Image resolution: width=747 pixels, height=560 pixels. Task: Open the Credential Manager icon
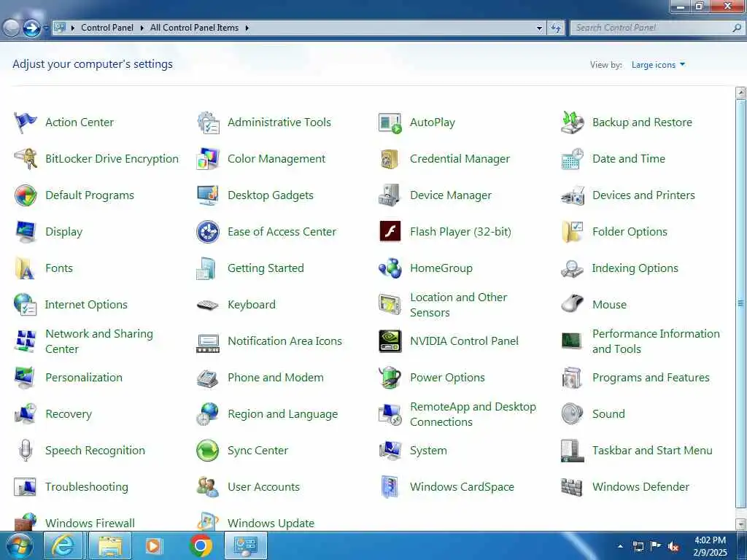click(x=390, y=159)
